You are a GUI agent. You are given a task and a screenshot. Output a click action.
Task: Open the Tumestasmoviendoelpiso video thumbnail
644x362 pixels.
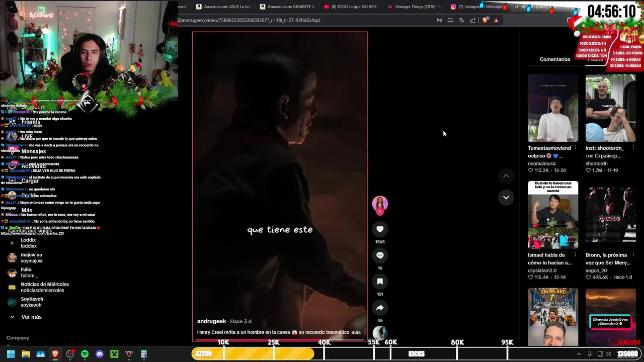coord(553,108)
